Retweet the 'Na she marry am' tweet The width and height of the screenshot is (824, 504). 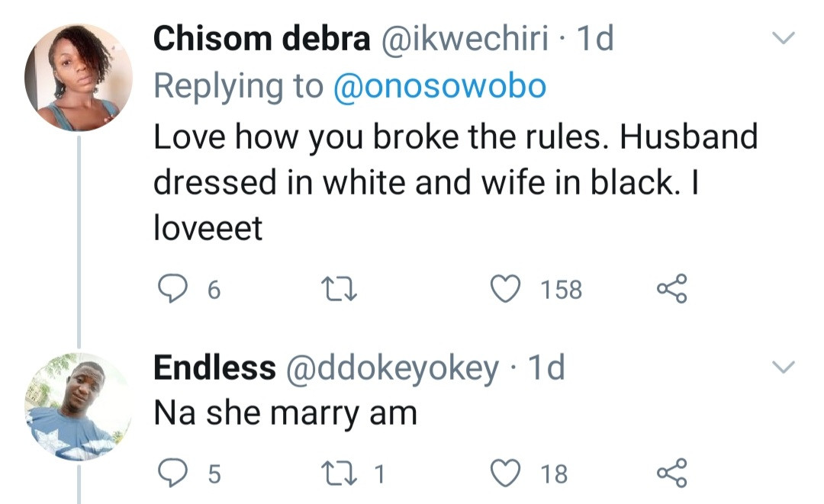pyautogui.click(x=332, y=474)
